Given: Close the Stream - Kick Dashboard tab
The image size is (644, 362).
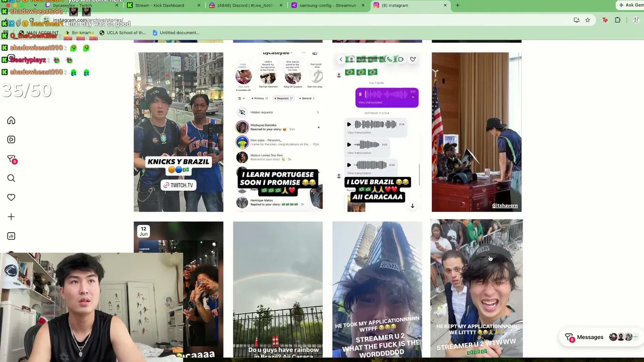Looking at the screenshot, I should [199, 5].
